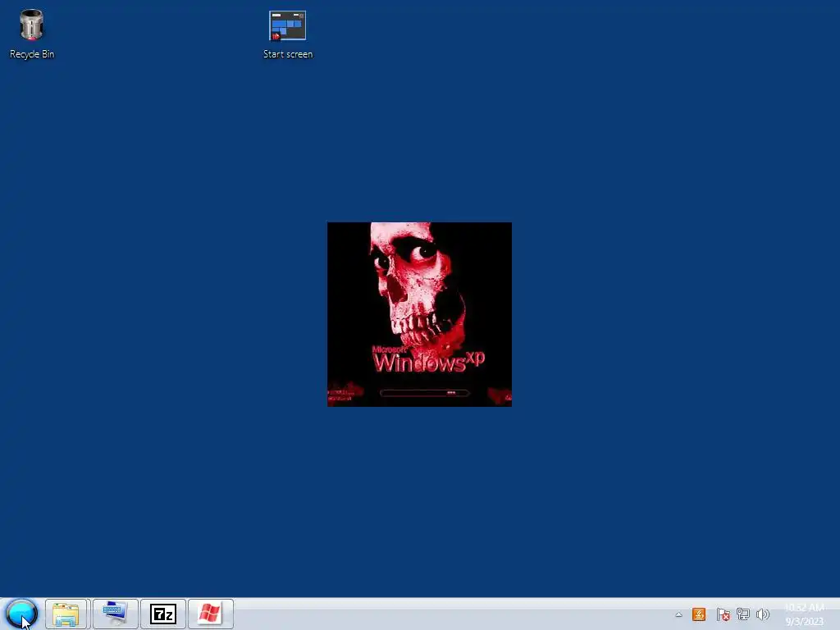Click the Start orb button

click(21, 614)
